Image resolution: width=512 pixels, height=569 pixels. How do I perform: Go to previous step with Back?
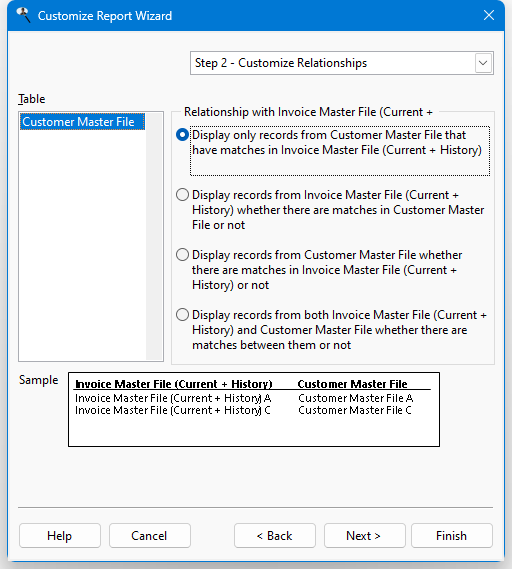(x=275, y=536)
